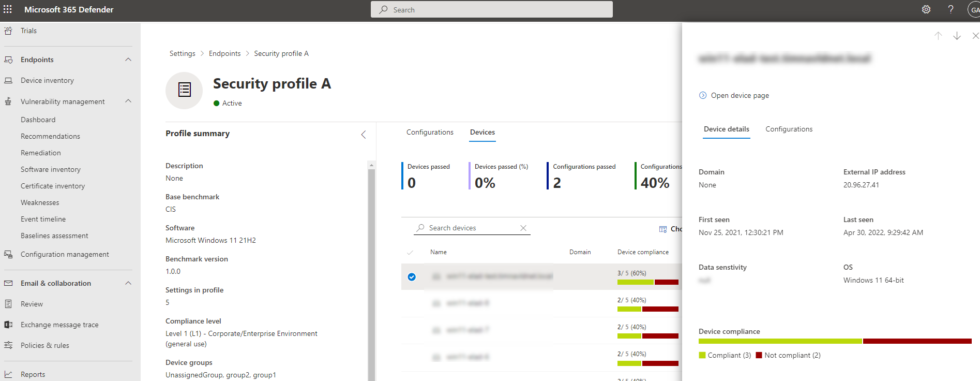Viewport: 980px width, 381px height.
Task: Click the Review icon in sidebar
Action: click(8, 304)
